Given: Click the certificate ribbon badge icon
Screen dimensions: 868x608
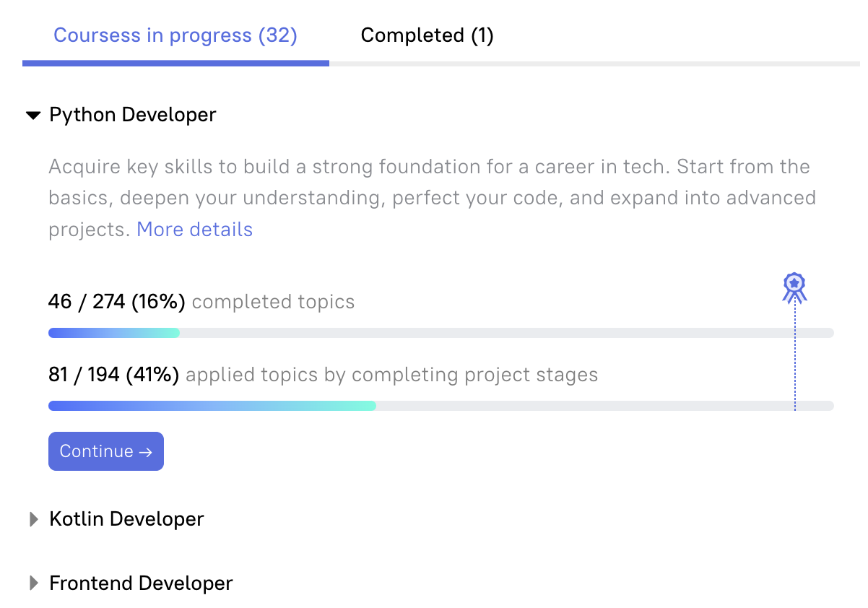Looking at the screenshot, I should pos(794,287).
